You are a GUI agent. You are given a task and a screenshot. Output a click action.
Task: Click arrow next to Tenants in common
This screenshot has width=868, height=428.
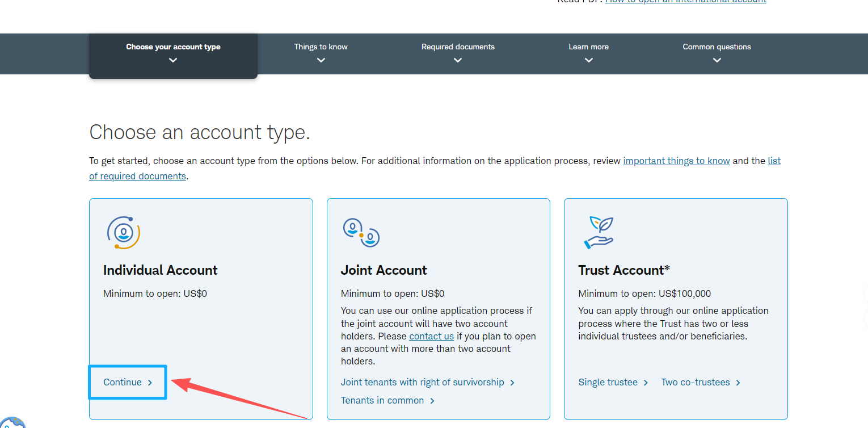pos(432,401)
